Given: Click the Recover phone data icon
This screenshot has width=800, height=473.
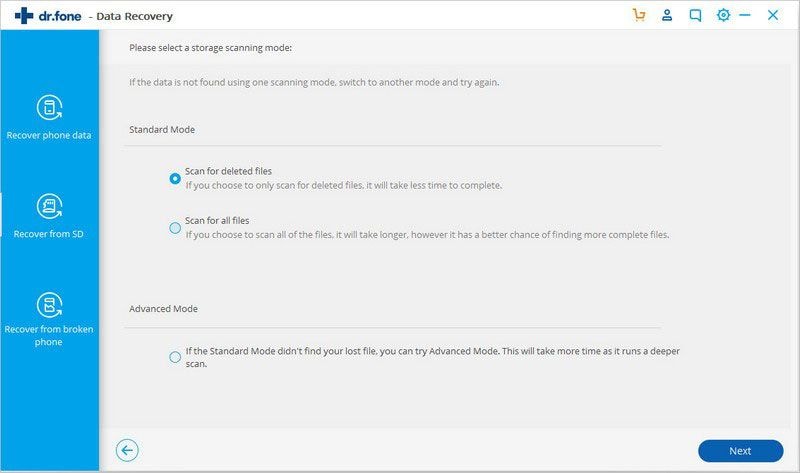Looking at the screenshot, I should [49, 108].
